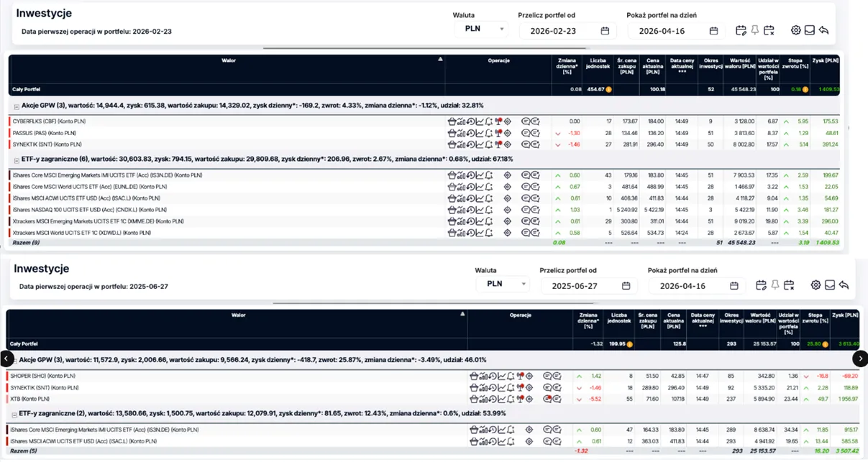The height and width of the screenshot is (462, 868).
Task: Click the back arrow in the 2026-02-23 portfolio header
Action: 823,30
